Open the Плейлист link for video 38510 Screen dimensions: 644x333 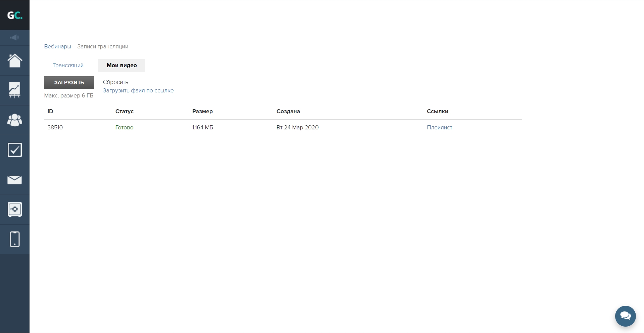(439, 127)
